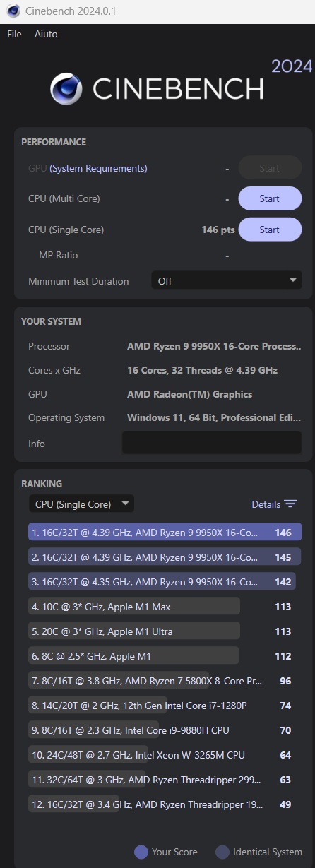Click the Cinebench sphere logo
The image size is (315, 868).
tap(66, 89)
